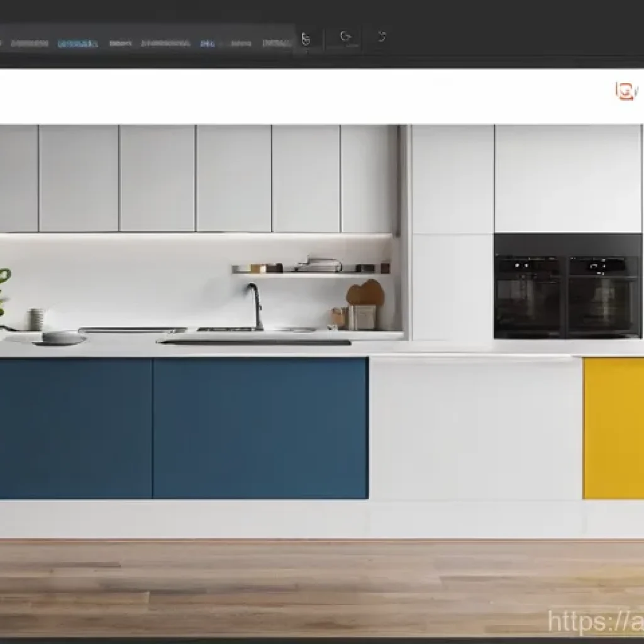Click the orange icon in the white header
The height and width of the screenshot is (644, 644).
(625, 91)
